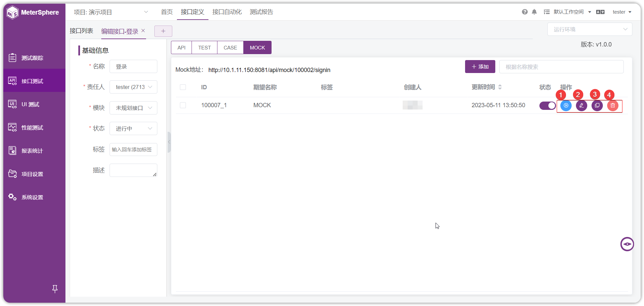
Task: Switch to the API tab
Action: [181, 47]
